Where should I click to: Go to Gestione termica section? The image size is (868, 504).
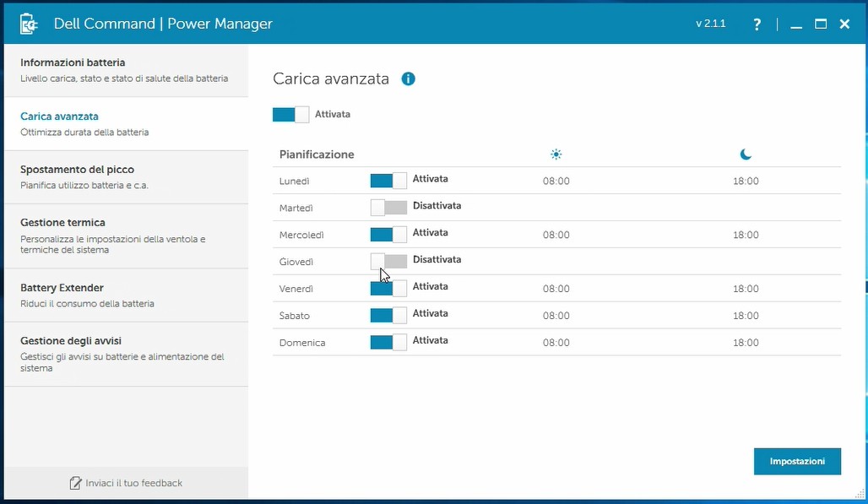pos(125,236)
